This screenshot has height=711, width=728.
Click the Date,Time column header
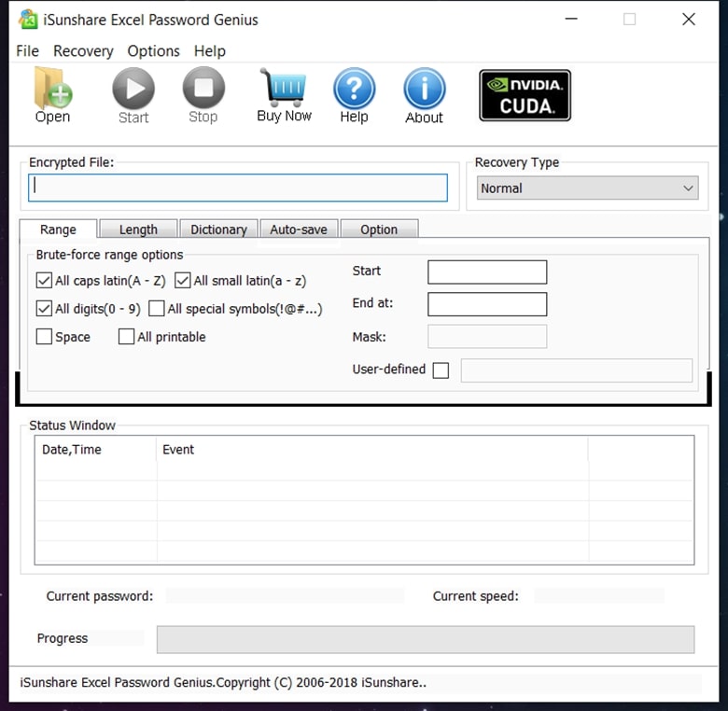tap(95, 449)
